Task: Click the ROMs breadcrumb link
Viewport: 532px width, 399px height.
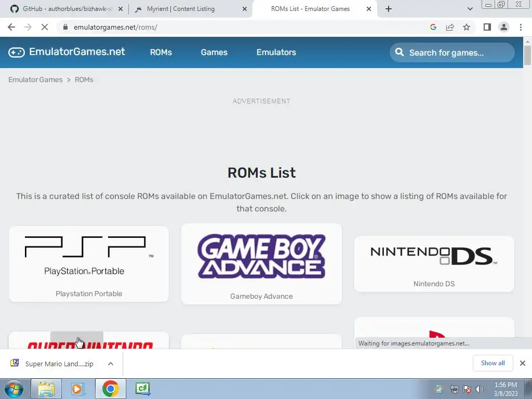Action: coord(84,79)
